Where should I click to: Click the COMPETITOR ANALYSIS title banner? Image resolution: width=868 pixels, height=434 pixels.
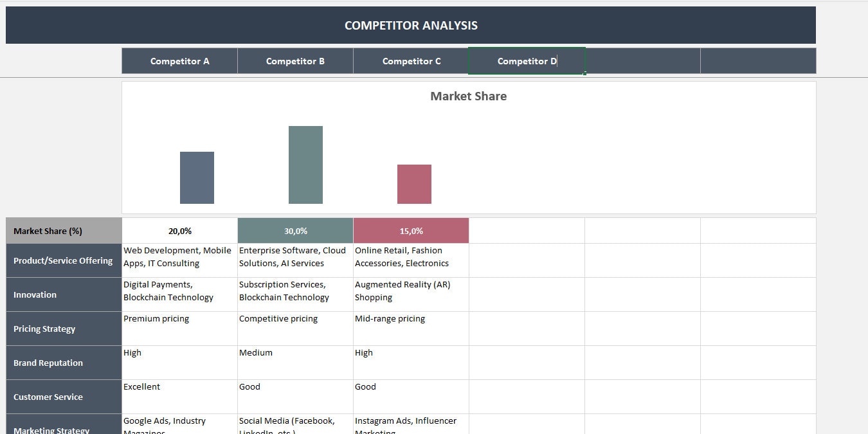[411, 25]
